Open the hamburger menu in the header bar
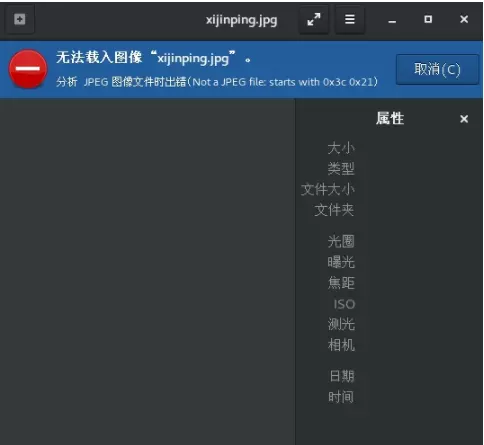484x445 pixels. click(x=350, y=20)
